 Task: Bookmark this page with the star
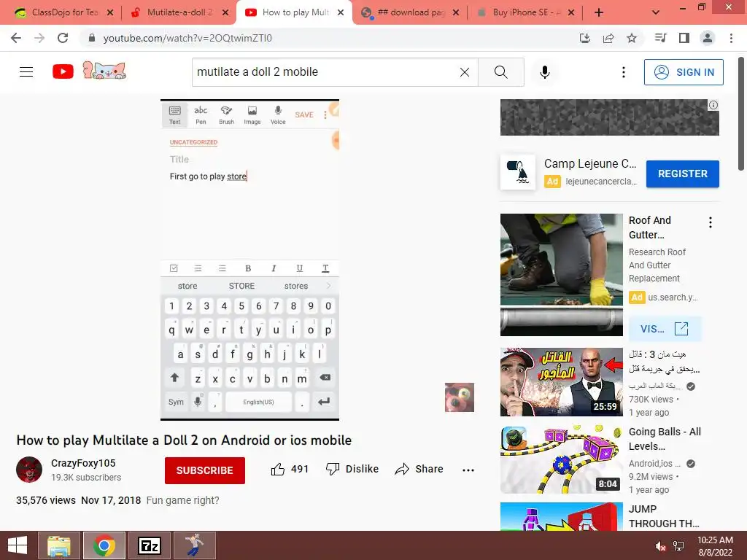point(632,38)
